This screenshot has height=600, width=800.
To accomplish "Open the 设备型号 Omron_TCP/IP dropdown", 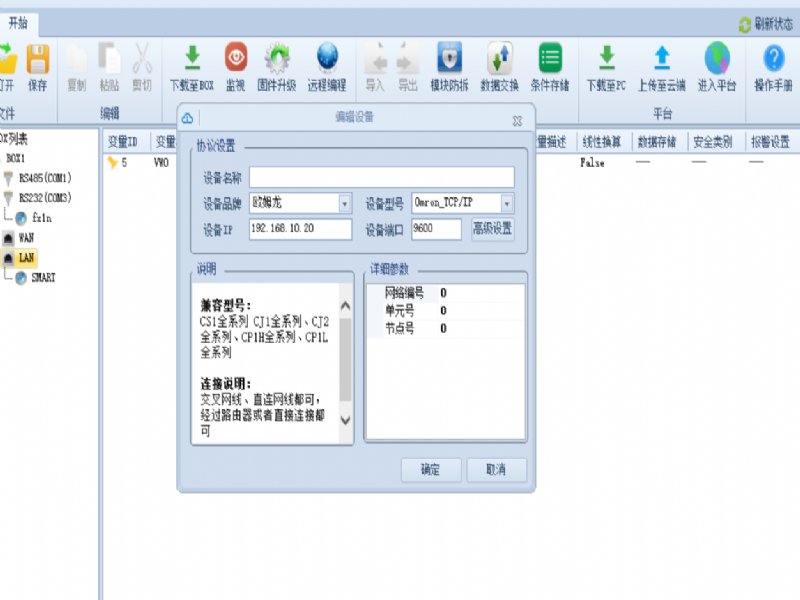I will click(x=507, y=203).
